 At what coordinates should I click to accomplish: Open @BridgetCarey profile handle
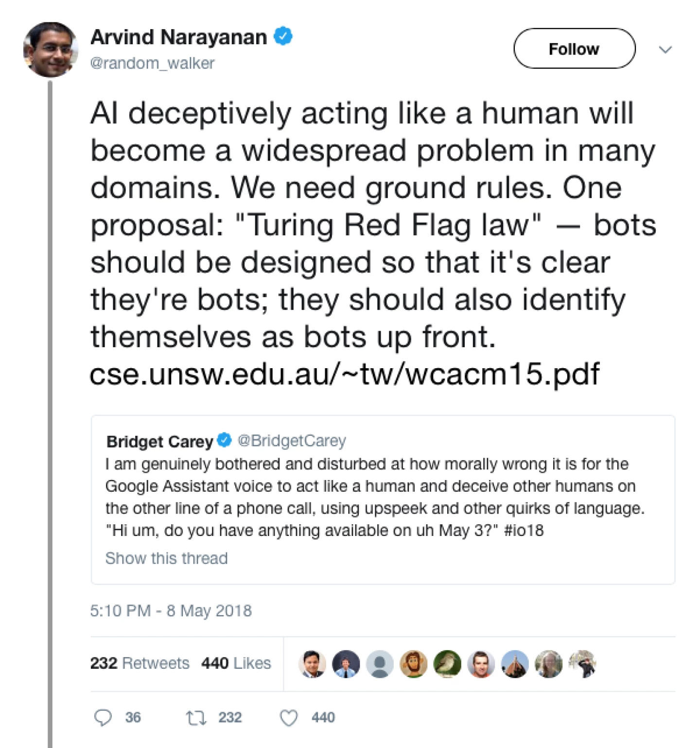(x=292, y=440)
